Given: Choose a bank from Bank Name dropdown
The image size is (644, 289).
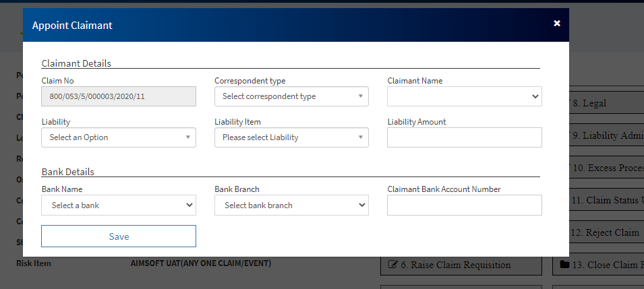Looking at the screenshot, I should [x=119, y=205].
